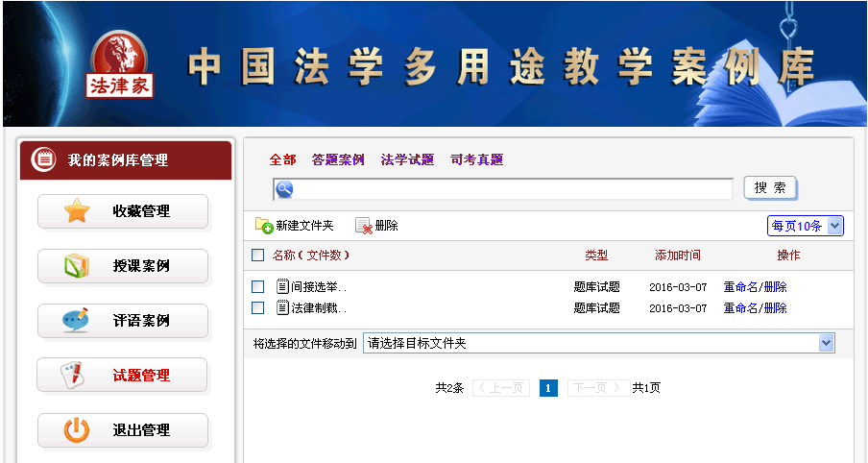Click 题库试题 type in 法律制裁 row
The height and width of the screenshot is (463, 868).
597,308
